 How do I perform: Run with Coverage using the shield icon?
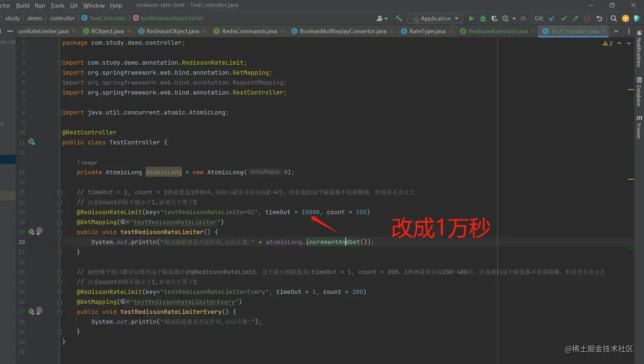494,18
